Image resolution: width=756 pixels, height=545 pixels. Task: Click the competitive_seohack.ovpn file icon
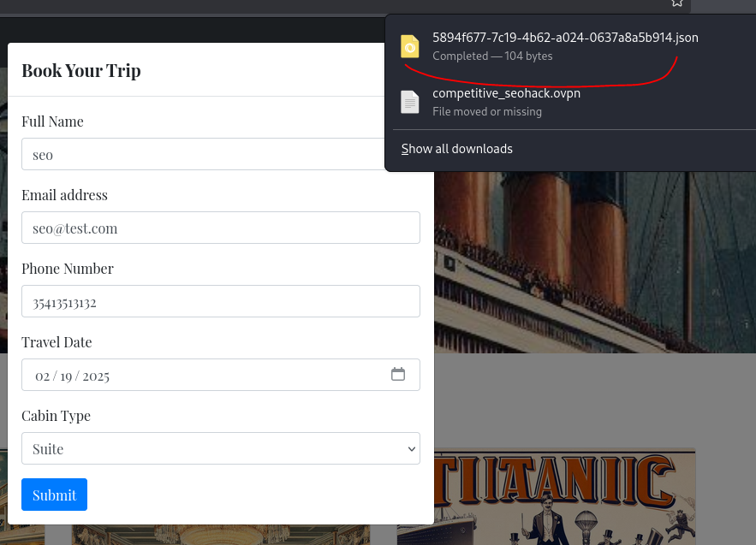click(x=410, y=102)
